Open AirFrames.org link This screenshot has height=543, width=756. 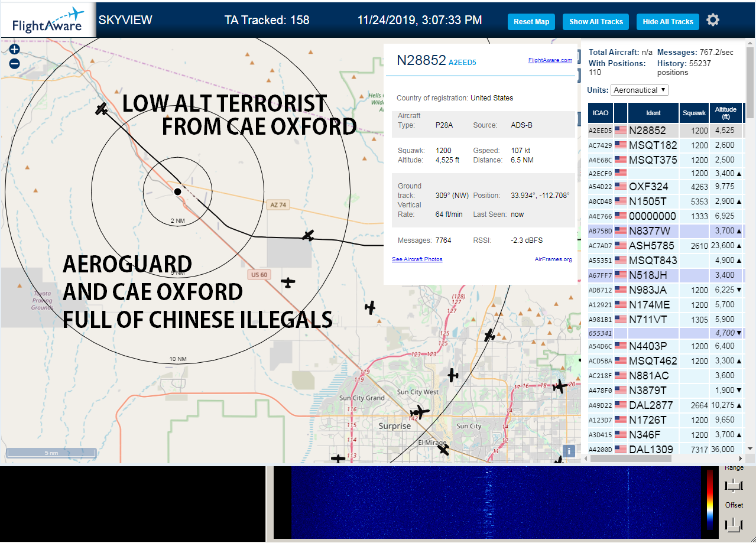[553, 259]
